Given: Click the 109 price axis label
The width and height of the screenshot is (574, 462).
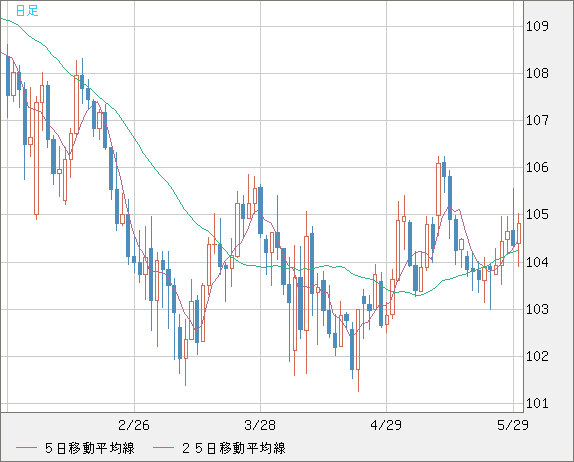Looking at the screenshot, I should 537,26.
